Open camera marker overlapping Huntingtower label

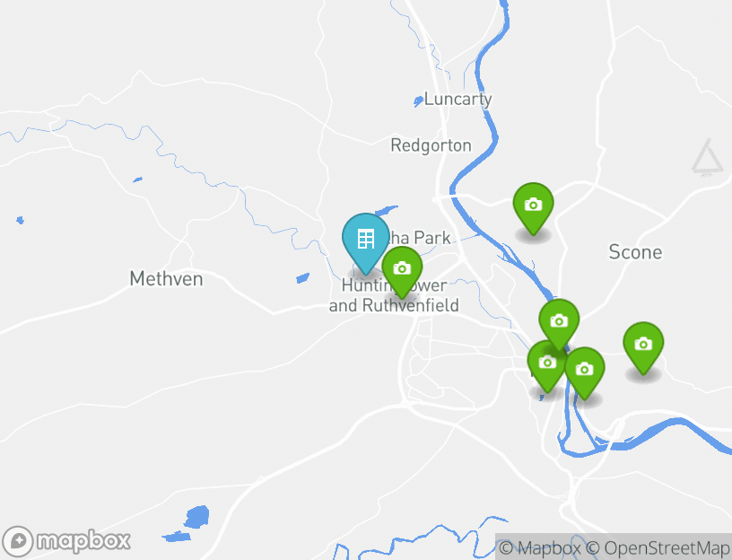pos(402,272)
